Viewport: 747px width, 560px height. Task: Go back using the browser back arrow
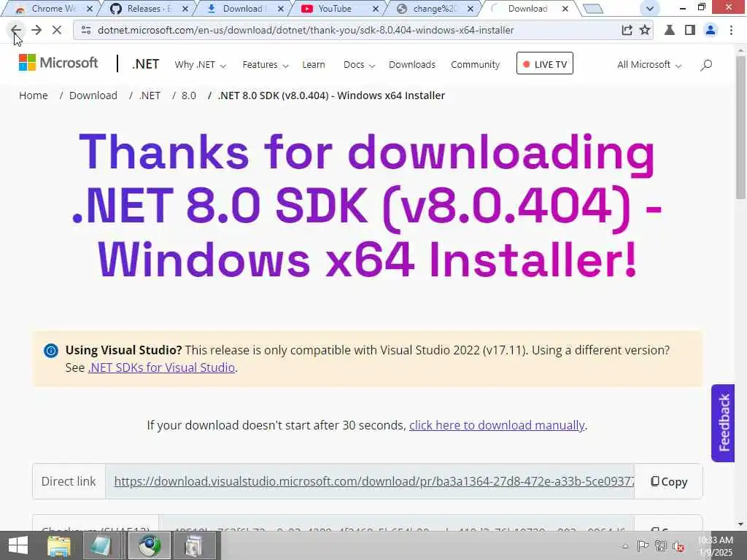15,30
